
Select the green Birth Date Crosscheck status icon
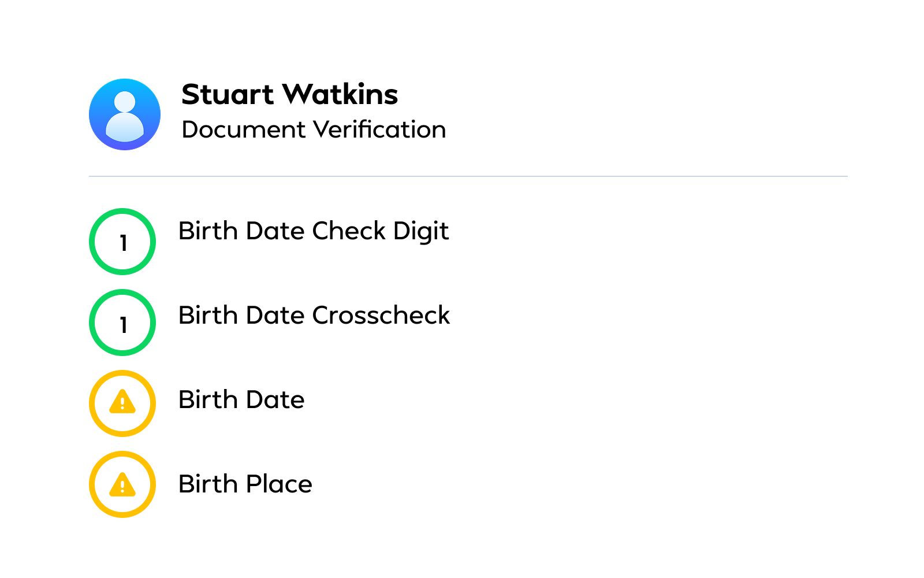(x=122, y=323)
